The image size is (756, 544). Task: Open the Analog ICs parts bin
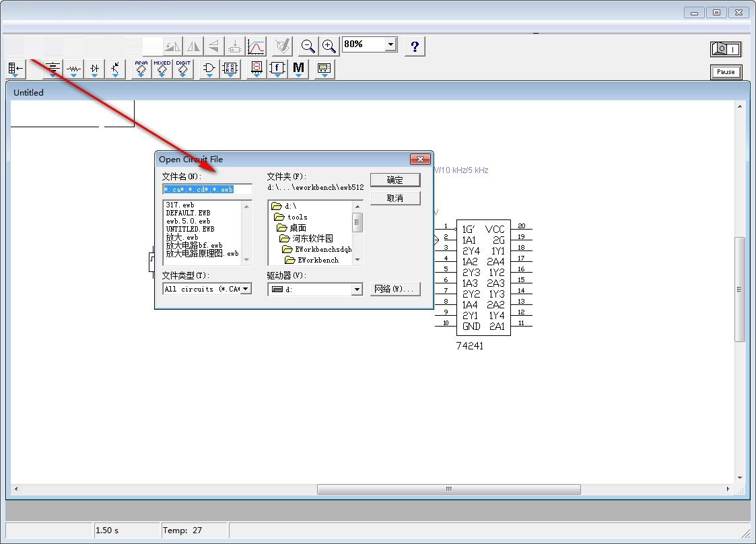click(x=141, y=69)
